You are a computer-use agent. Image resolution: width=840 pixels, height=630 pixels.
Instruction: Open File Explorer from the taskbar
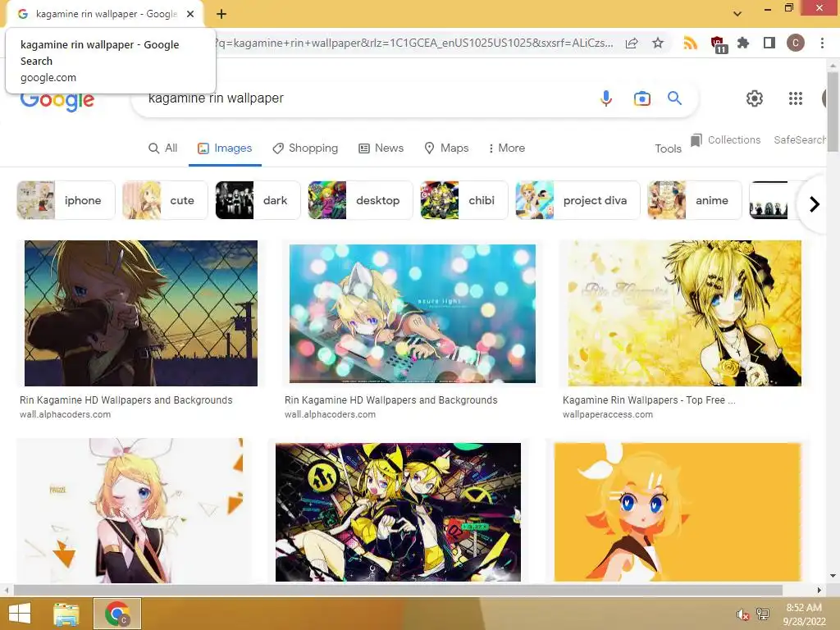(66, 614)
